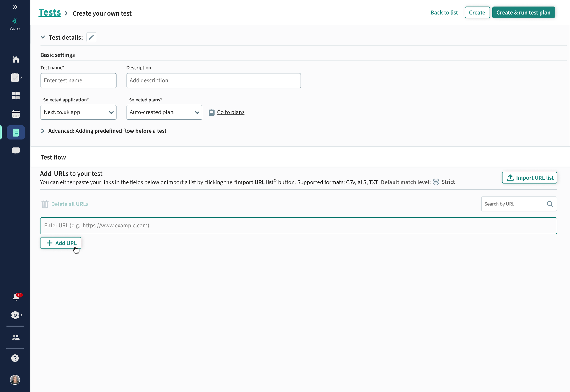Click the clipboard icon next to Go to plans
The height and width of the screenshot is (392, 570).
(211, 112)
